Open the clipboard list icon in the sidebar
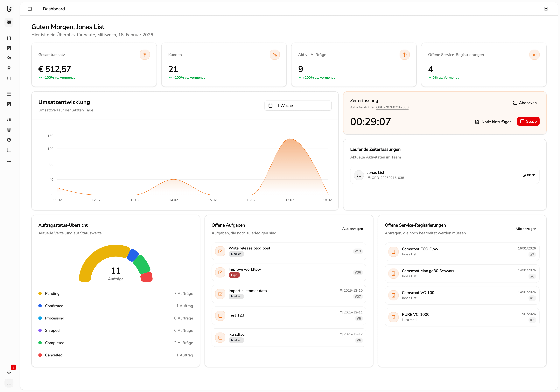 (9, 38)
